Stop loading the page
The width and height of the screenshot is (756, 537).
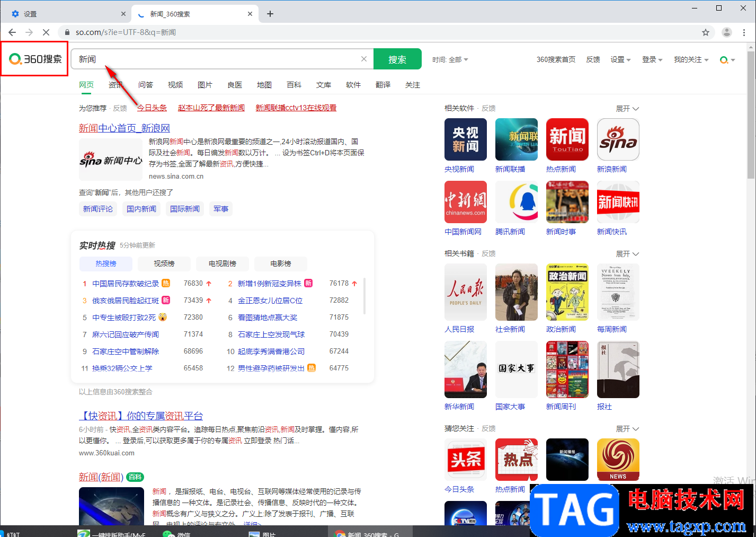(46, 32)
